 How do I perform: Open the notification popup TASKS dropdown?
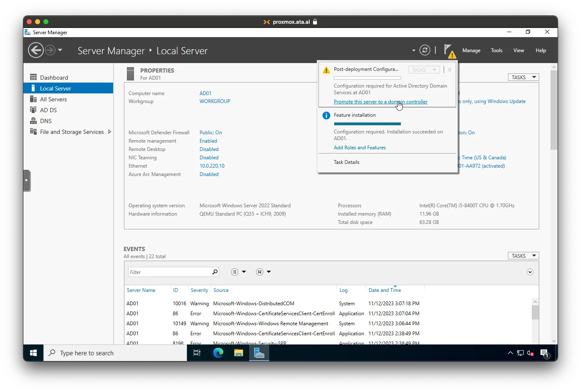424,70
